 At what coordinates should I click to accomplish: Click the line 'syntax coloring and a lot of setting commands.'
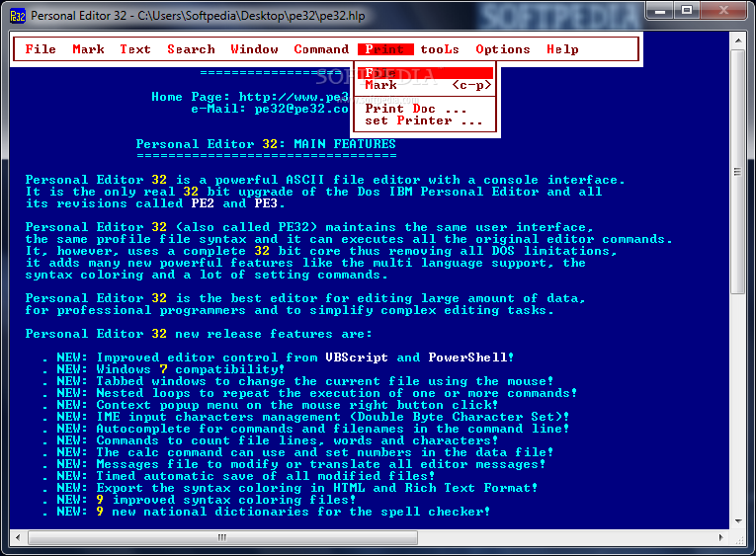(207, 275)
